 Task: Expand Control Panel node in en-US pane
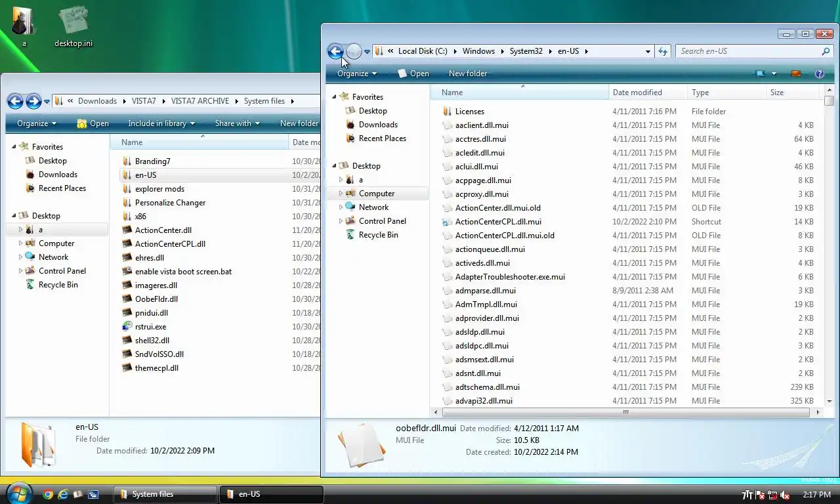pyautogui.click(x=341, y=221)
